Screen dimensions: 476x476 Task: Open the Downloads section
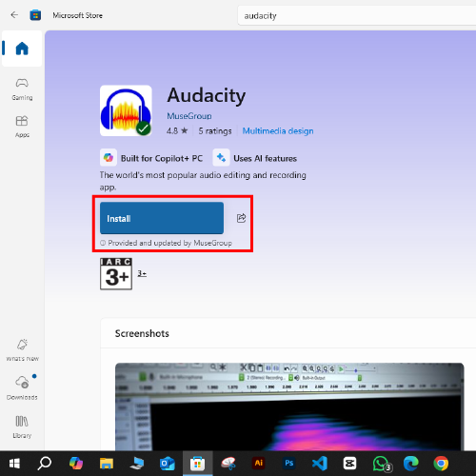[x=22, y=387]
